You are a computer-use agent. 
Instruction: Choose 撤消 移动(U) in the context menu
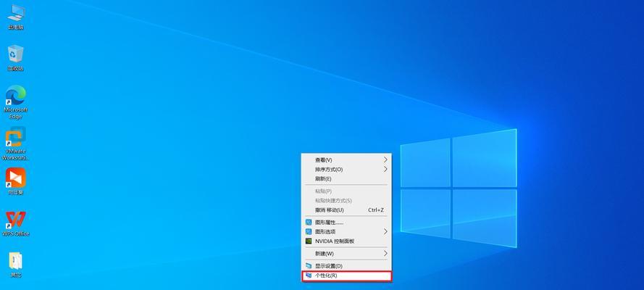[x=346, y=210]
